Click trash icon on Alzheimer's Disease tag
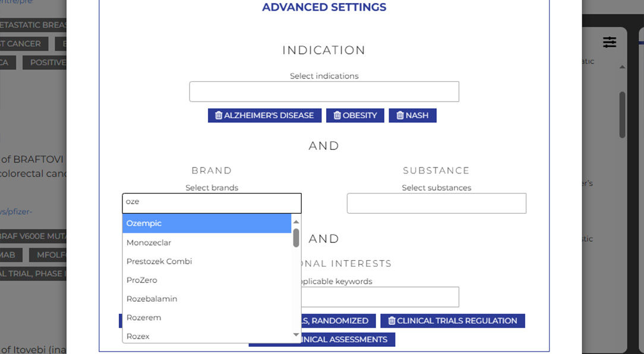Image resolution: width=644 pixels, height=354 pixels. click(x=219, y=115)
